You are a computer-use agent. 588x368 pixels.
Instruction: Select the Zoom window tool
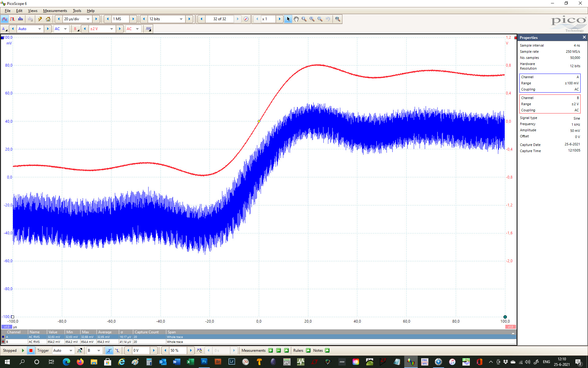click(x=304, y=19)
